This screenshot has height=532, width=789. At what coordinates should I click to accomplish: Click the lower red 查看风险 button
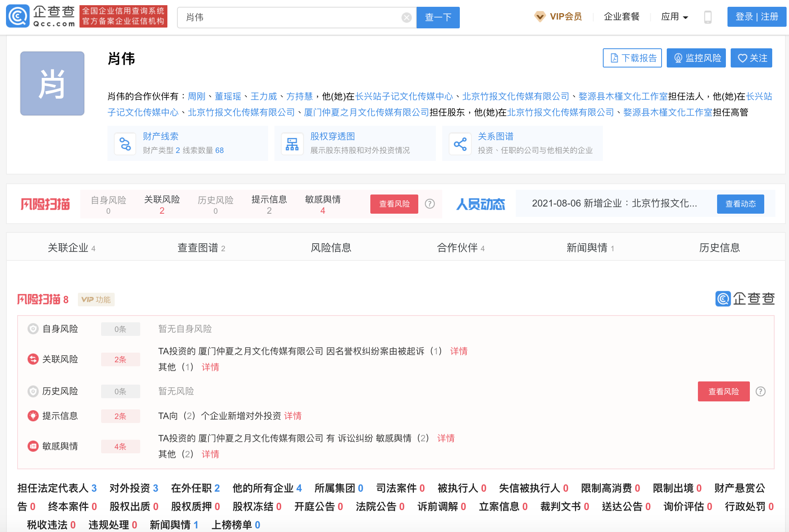[x=723, y=391]
